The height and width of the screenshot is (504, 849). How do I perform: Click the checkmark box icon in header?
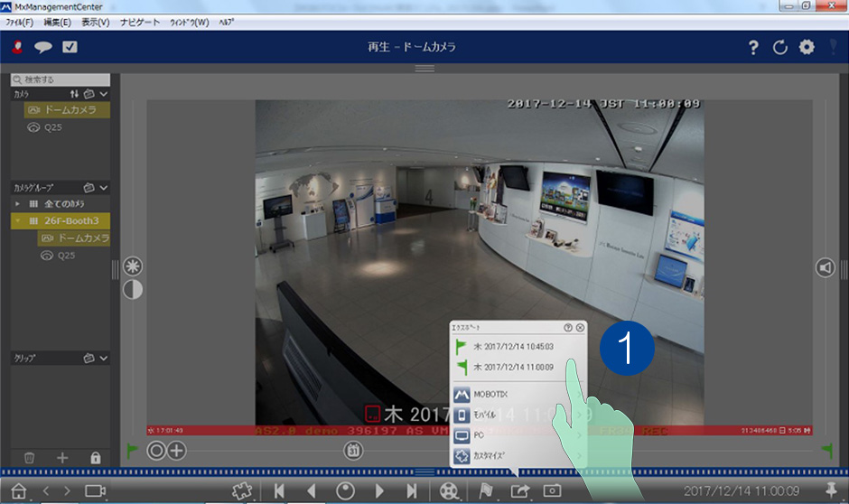(70, 47)
